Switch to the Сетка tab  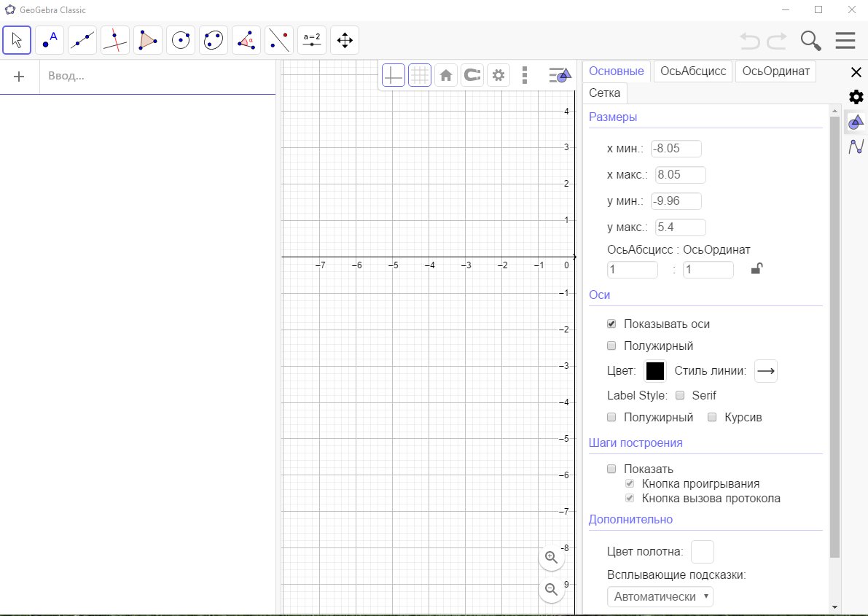[605, 93]
